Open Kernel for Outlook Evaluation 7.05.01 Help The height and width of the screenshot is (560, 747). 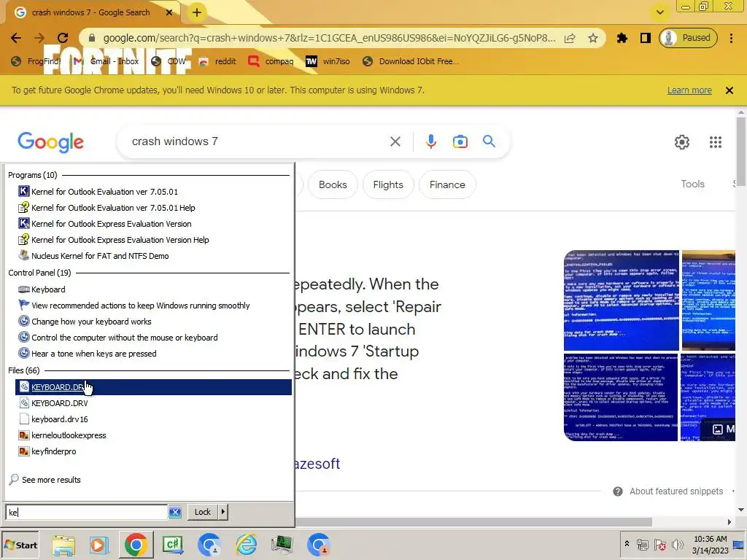point(107,208)
